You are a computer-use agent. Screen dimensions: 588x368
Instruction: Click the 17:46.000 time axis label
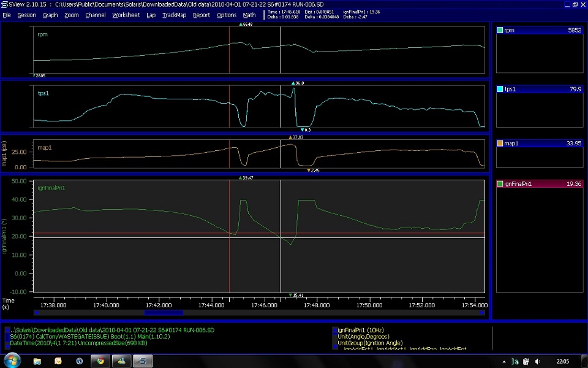(x=265, y=305)
